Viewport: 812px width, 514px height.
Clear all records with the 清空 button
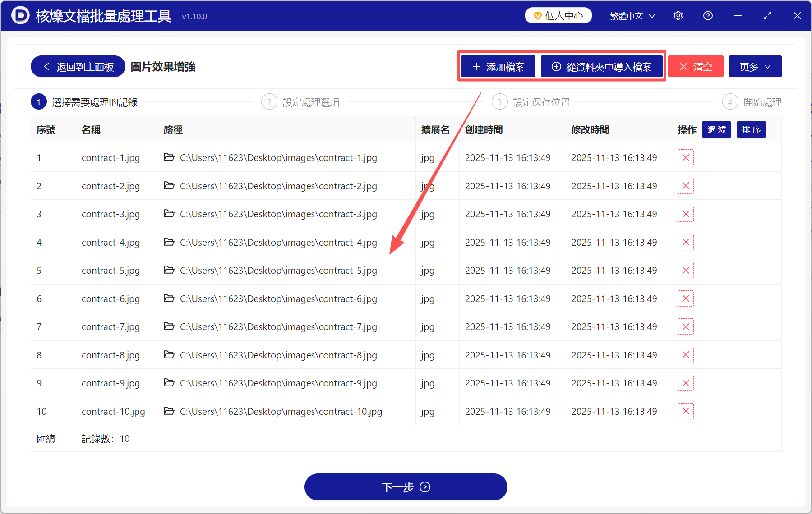[696, 66]
